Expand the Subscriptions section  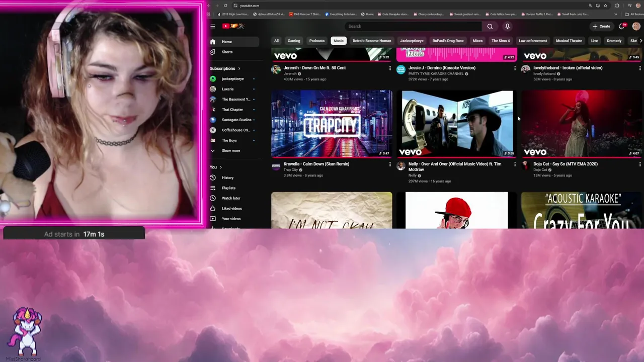[x=225, y=68]
